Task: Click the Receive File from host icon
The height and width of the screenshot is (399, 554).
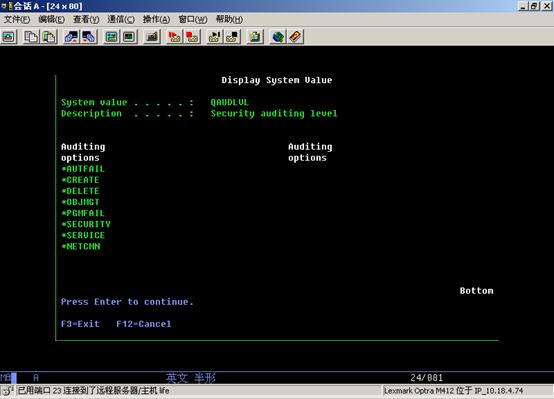Action: tap(89, 37)
